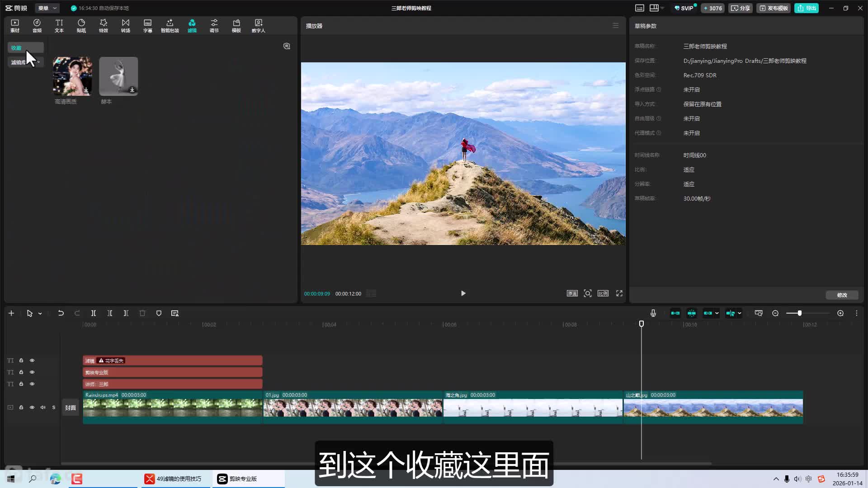The image size is (868, 488).
Task: Expand the 菜单 dropdown menu
Action: pyautogui.click(x=47, y=8)
